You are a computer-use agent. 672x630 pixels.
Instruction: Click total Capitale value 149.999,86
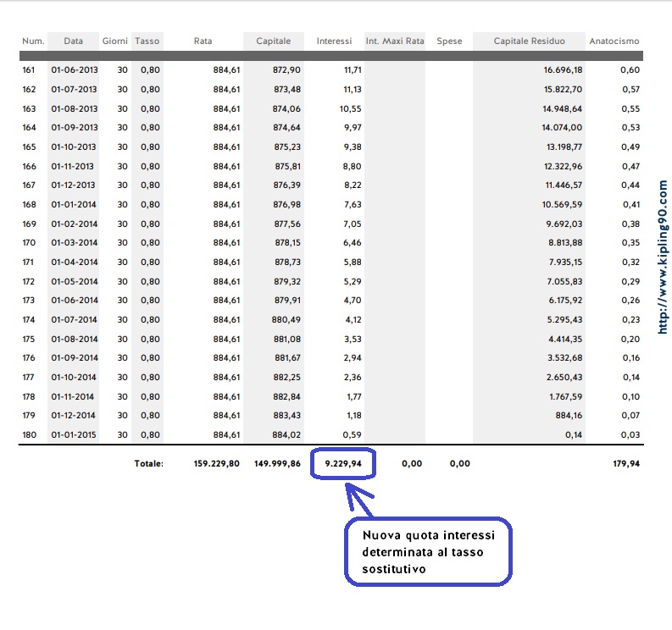point(277,463)
